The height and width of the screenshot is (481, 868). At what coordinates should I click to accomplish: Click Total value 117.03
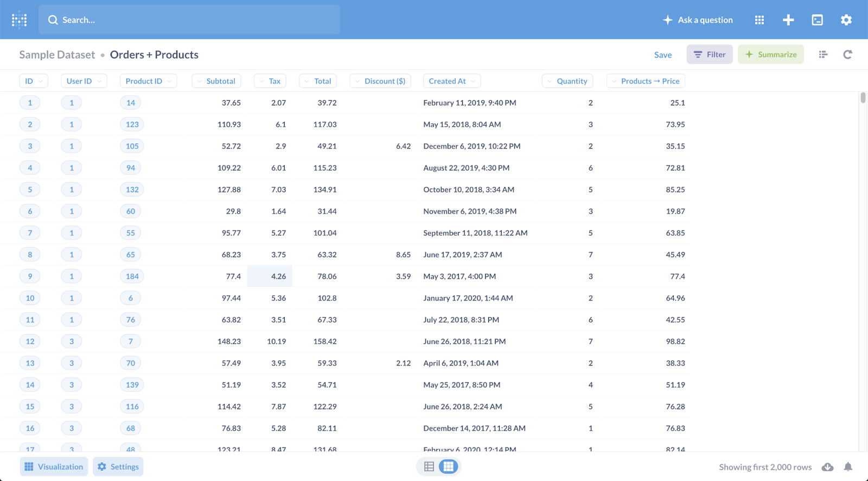[325, 125]
